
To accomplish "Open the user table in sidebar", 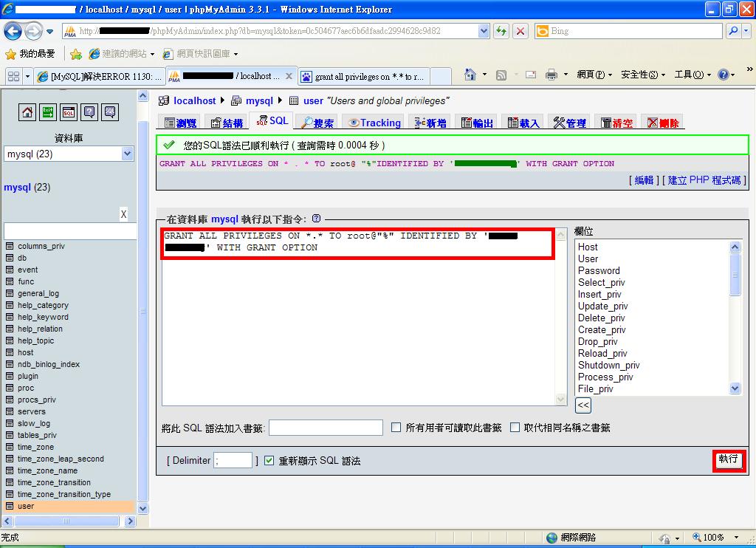I will (x=26, y=506).
